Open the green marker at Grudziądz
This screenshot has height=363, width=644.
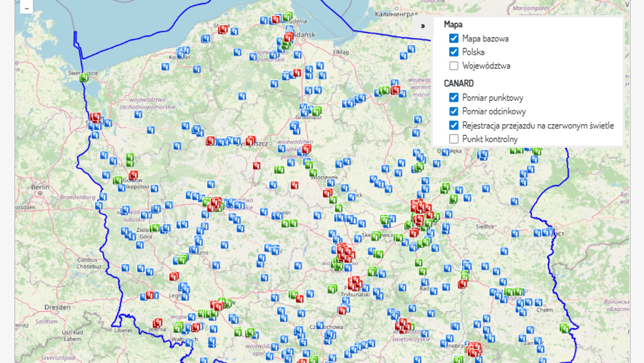317,111
